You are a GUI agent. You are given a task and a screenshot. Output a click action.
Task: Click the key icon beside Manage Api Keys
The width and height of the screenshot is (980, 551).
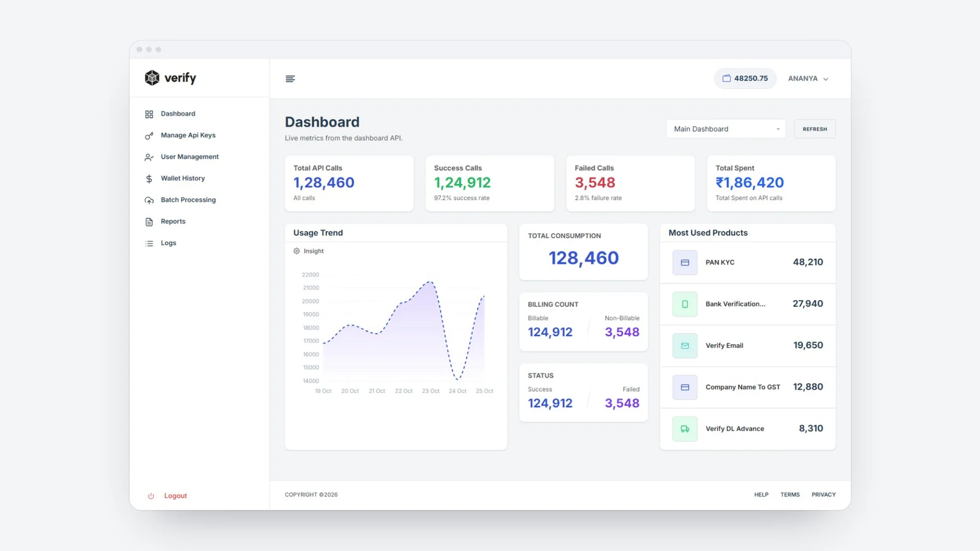tap(149, 136)
